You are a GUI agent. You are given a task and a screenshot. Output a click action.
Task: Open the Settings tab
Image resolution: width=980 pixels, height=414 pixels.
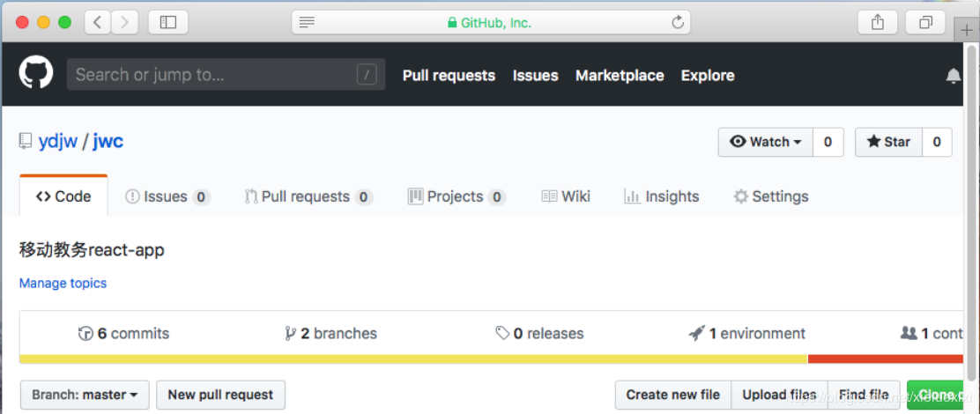click(770, 196)
